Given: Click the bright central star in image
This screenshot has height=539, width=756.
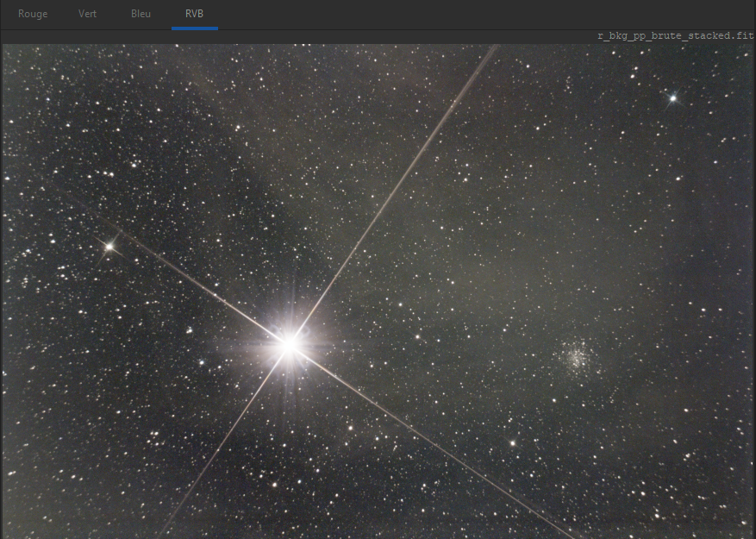Looking at the screenshot, I should [x=289, y=344].
